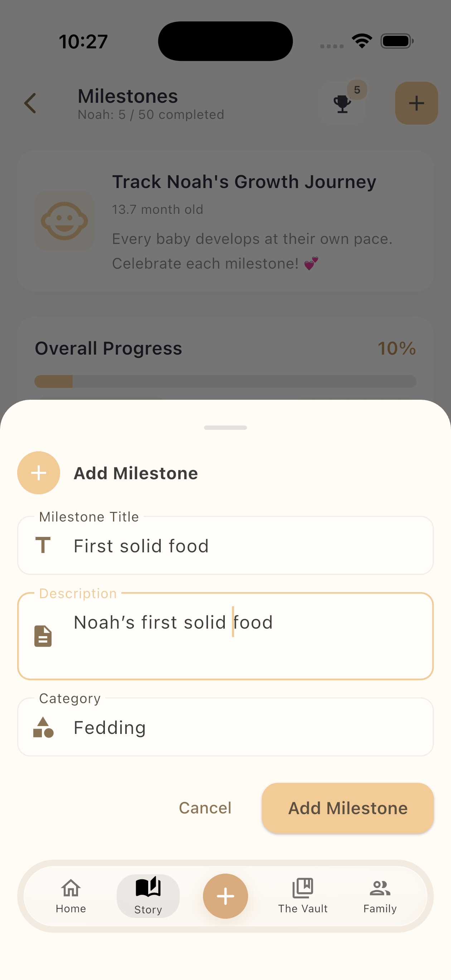Open the center plus button in bottom bar
Screen dimensions: 451x980
point(225,896)
